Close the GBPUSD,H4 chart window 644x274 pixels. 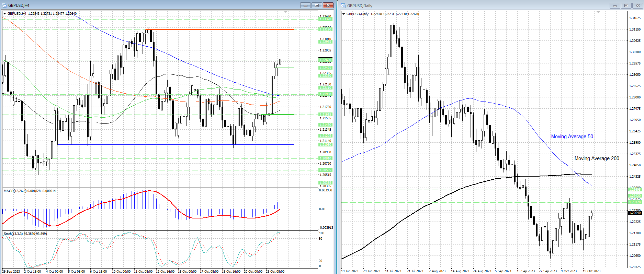[x=328, y=5]
